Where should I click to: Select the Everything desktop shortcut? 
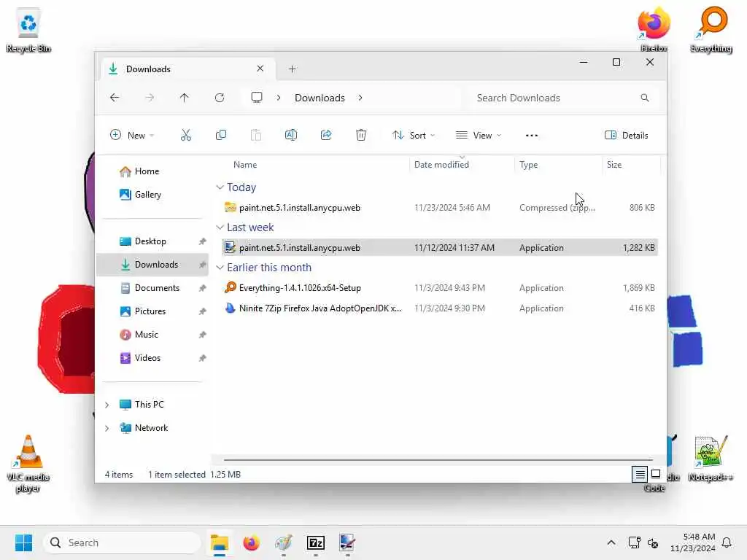[711, 29]
